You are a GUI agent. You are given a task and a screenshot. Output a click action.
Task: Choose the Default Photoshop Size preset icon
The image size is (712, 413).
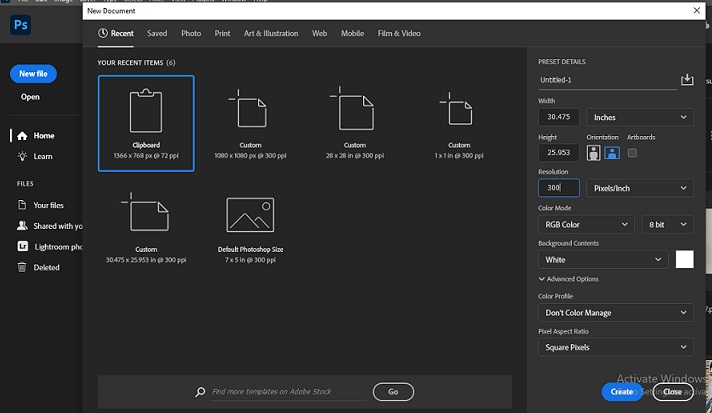250,214
